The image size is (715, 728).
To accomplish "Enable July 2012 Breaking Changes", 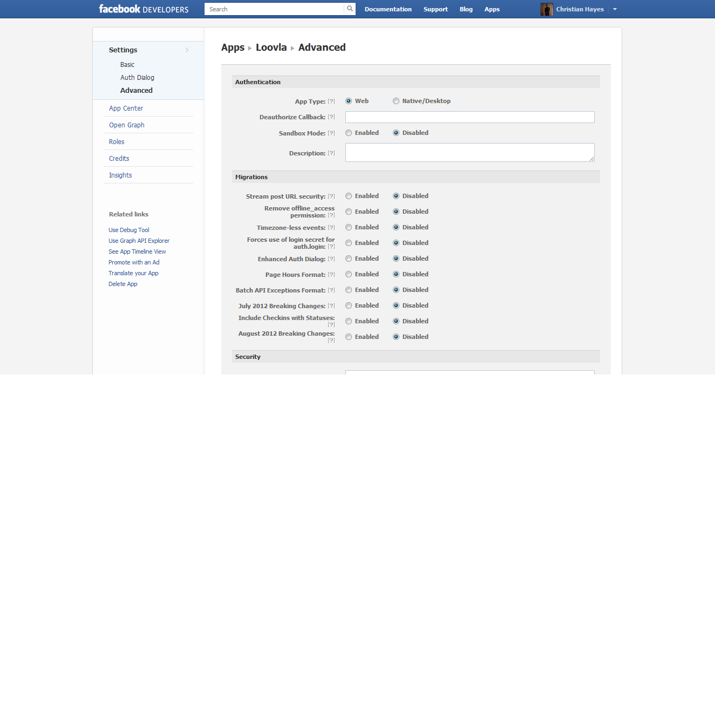I will [x=349, y=305].
